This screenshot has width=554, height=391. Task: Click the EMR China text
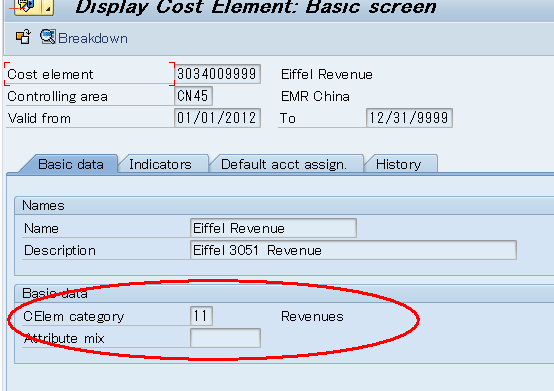pyautogui.click(x=315, y=96)
